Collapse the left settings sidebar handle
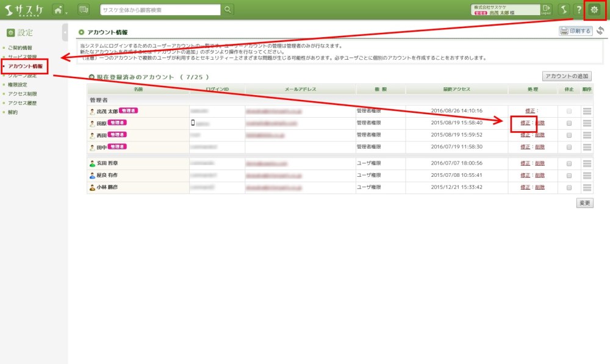The image size is (610, 364). pos(65,32)
